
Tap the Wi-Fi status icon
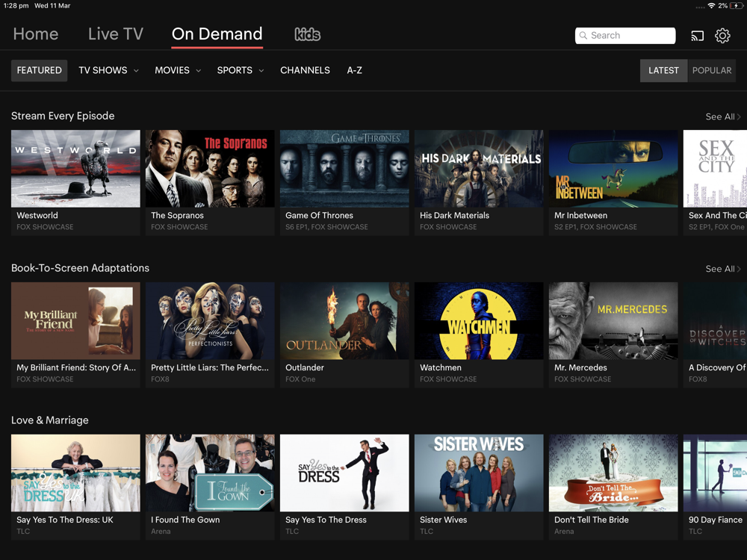coord(711,6)
